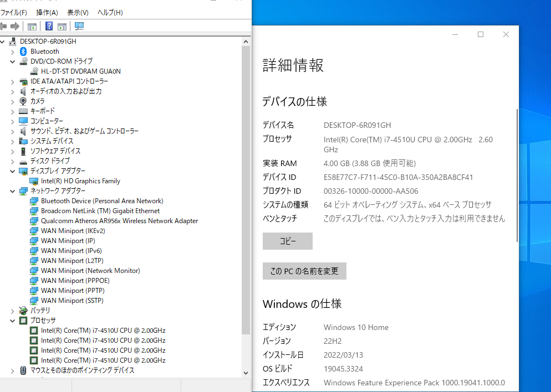
Task: Click the show/hide console tree toolbar icon
Action: click(x=32, y=27)
